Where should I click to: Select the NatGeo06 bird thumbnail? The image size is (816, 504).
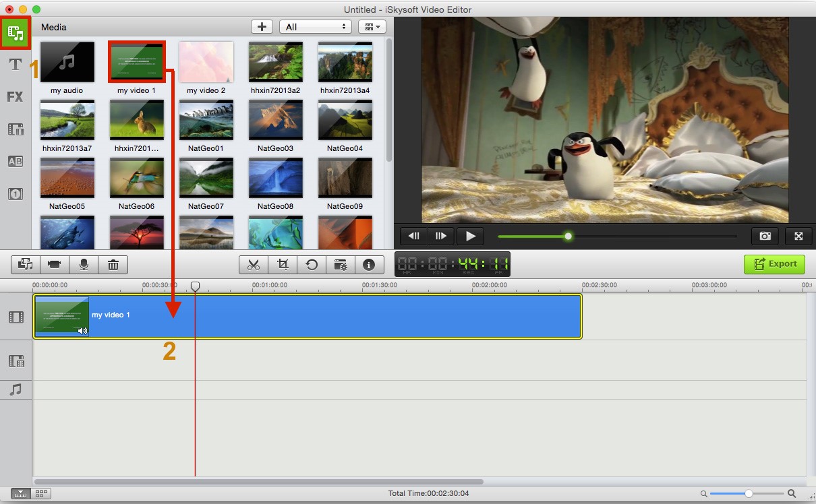click(x=136, y=179)
